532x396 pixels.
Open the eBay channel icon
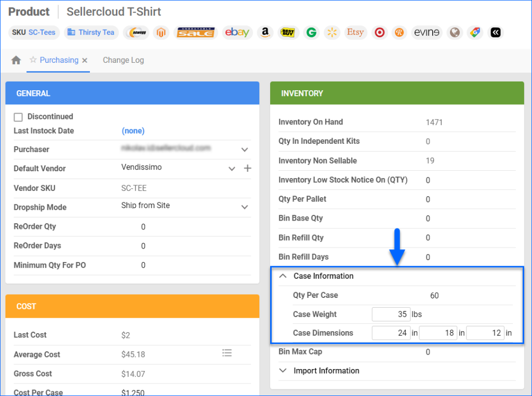[x=237, y=32]
